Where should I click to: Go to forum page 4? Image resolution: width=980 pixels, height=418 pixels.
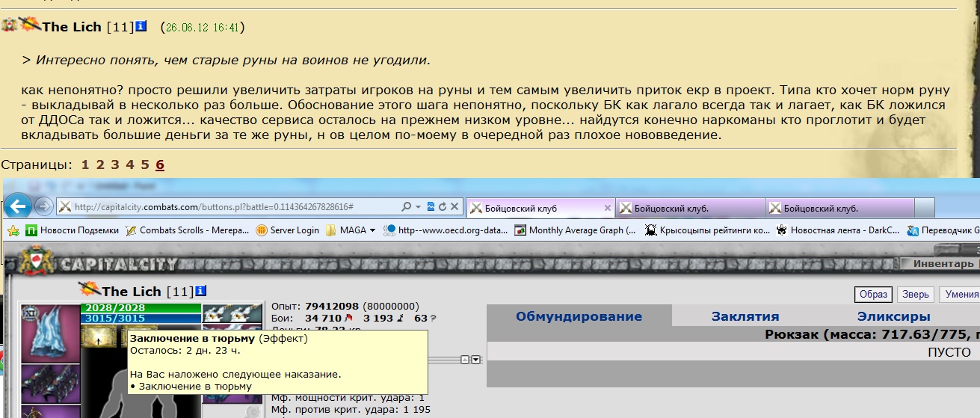[x=130, y=165]
